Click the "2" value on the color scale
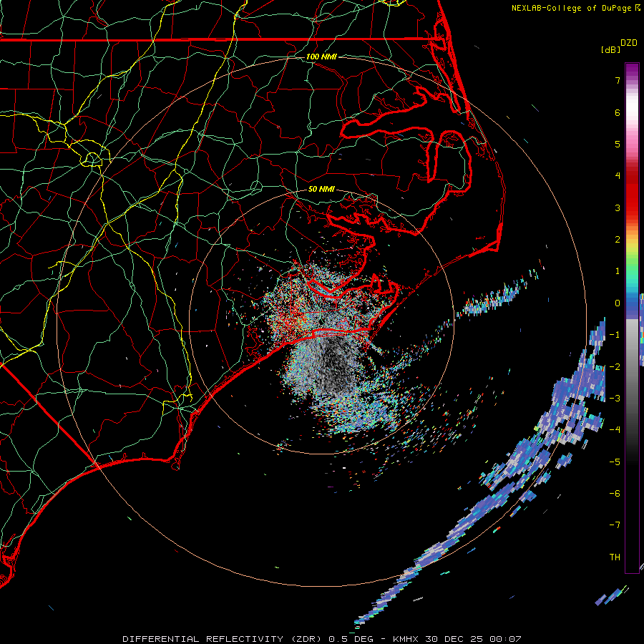Viewport: 644px width, 644px height. click(618, 239)
